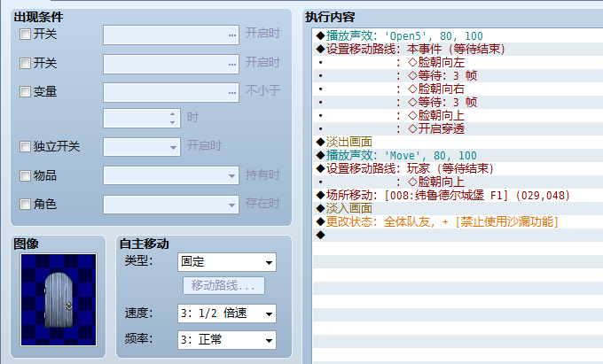
Task: Enable the second 开关 condition checkbox
Action: pyautogui.click(x=25, y=63)
